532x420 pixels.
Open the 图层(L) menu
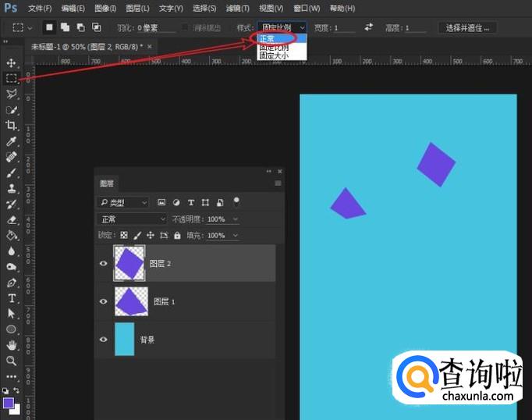click(138, 9)
